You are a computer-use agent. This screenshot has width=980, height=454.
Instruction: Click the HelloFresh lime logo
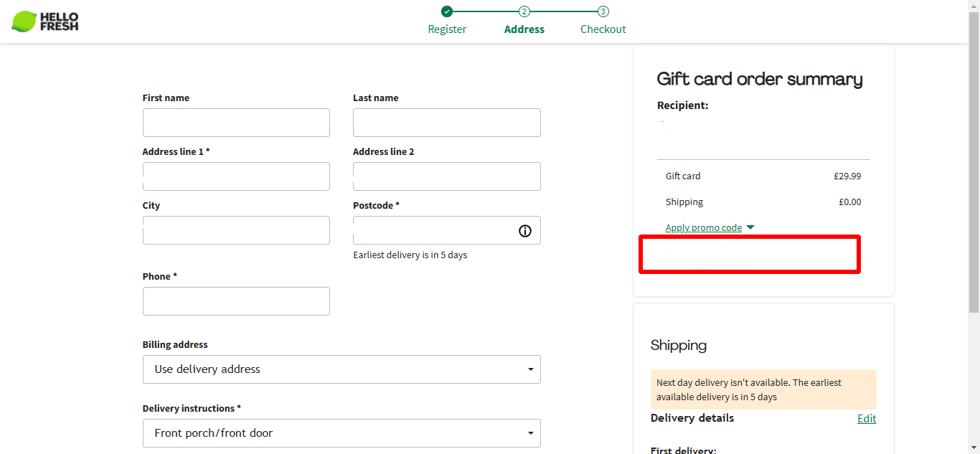(x=45, y=22)
